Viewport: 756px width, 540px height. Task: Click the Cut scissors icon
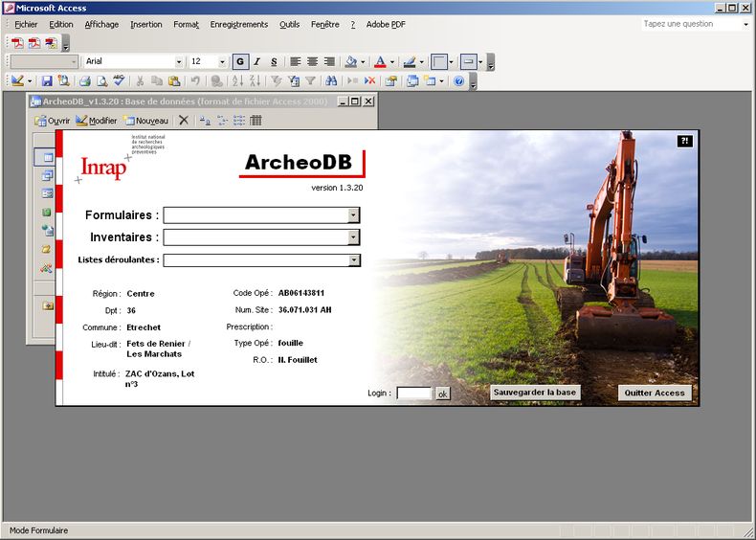click(x=140, y=81)
